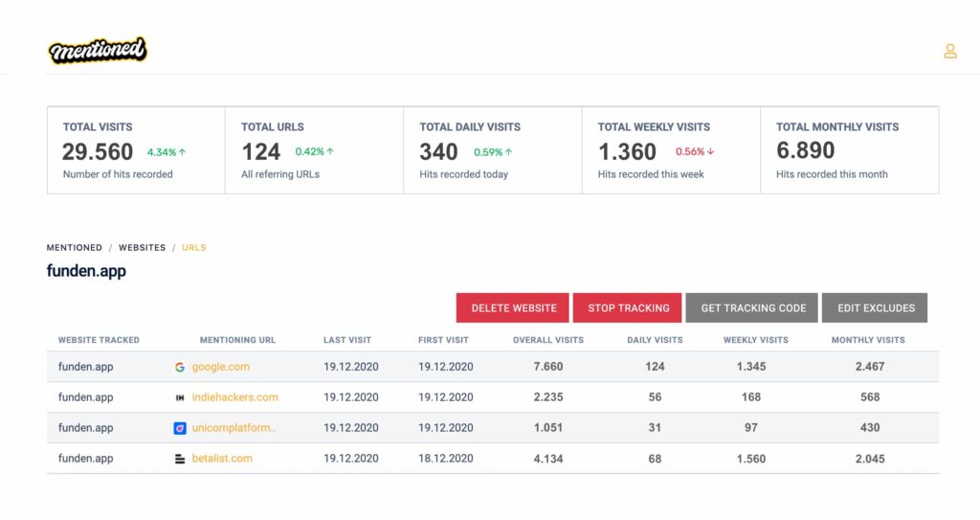Click monthly visits 2.045 for betalist.com
The height and width of the screenshot is (520, 980).
coord(870,459)
